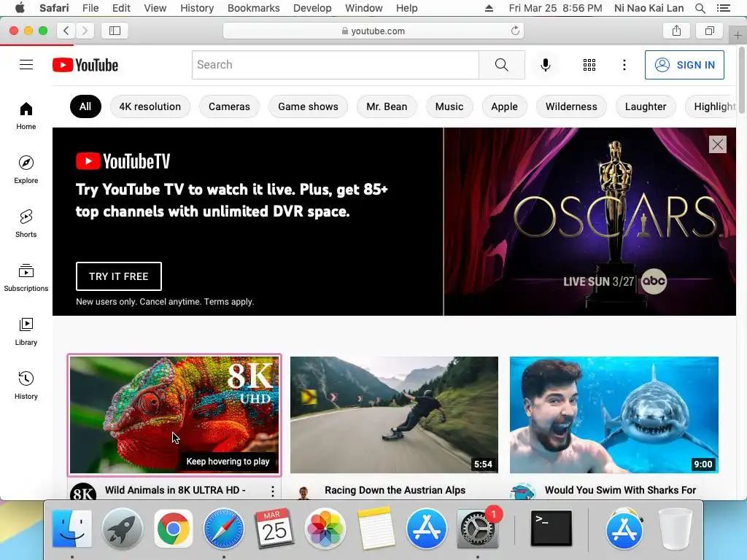Click the eject icon in menu bar
The image size is (747, 560).
(x=489, y=8)
